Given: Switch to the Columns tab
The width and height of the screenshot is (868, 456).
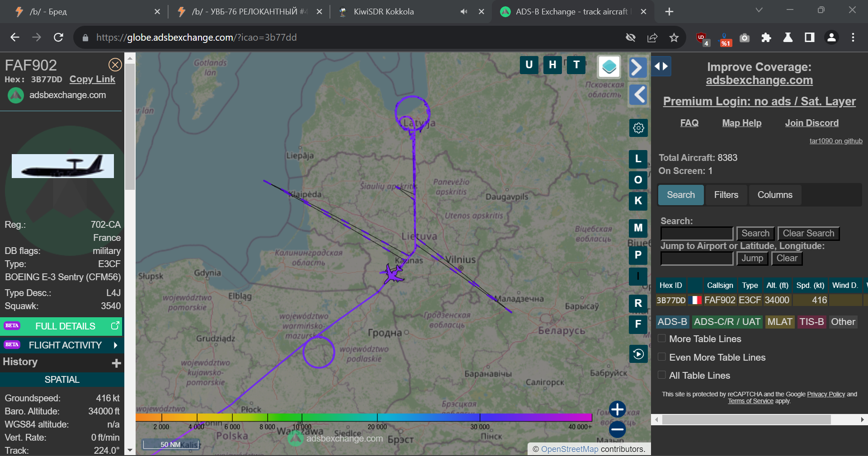Looking at the screenshot, I should pos(775,195).
